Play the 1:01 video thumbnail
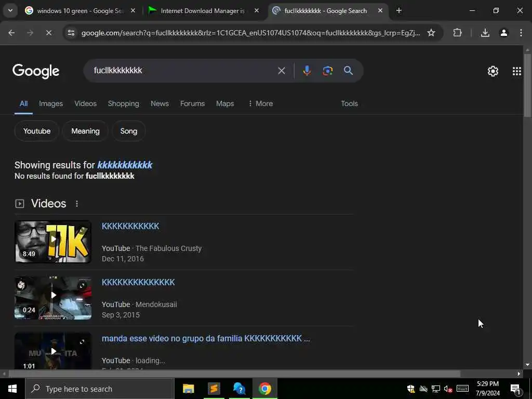The width and height of the screenshot is (532, 399). 53,351
